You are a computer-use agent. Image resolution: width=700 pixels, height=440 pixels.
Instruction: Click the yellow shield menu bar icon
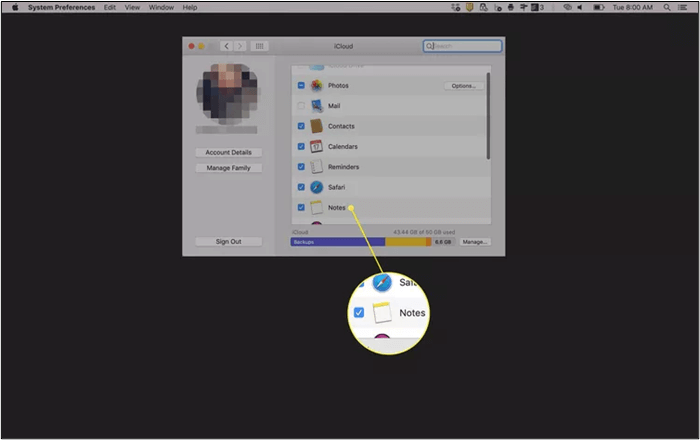[x=470, y=7]
